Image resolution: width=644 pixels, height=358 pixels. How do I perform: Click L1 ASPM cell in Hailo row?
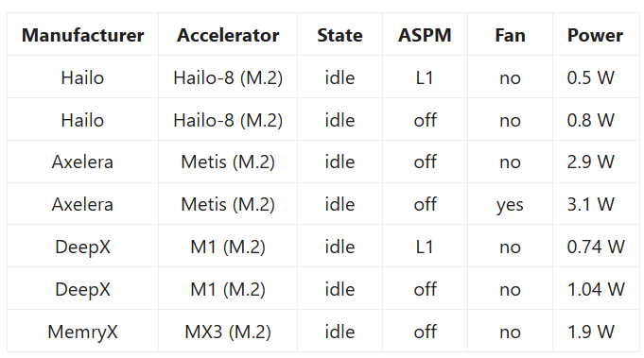coord(425,77)
